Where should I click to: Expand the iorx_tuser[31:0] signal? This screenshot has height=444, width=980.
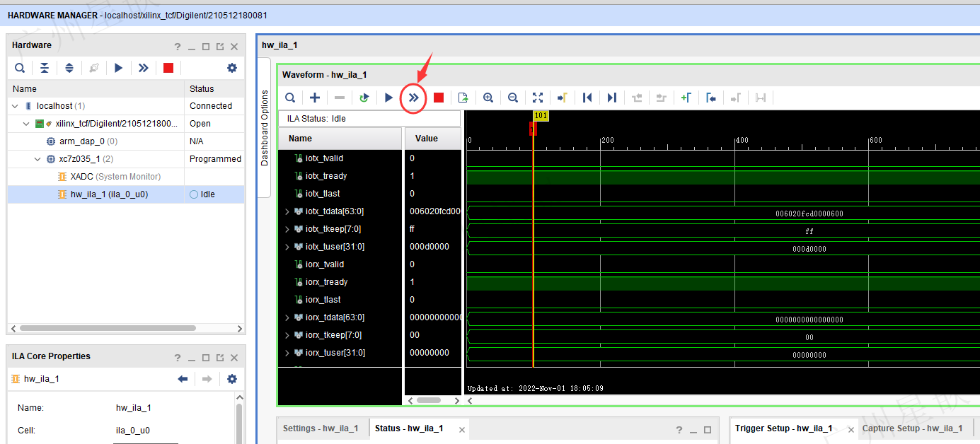[x=287, y=353]
